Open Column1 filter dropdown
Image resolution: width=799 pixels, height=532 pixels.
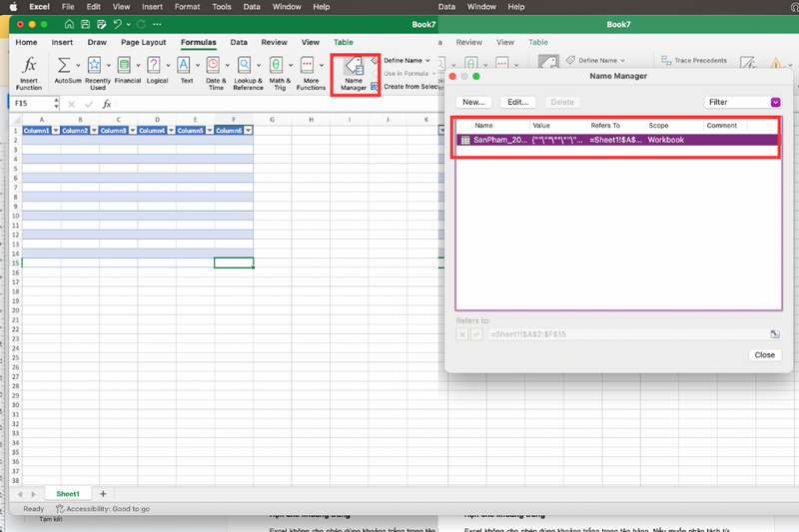click(x=56, y=131)
